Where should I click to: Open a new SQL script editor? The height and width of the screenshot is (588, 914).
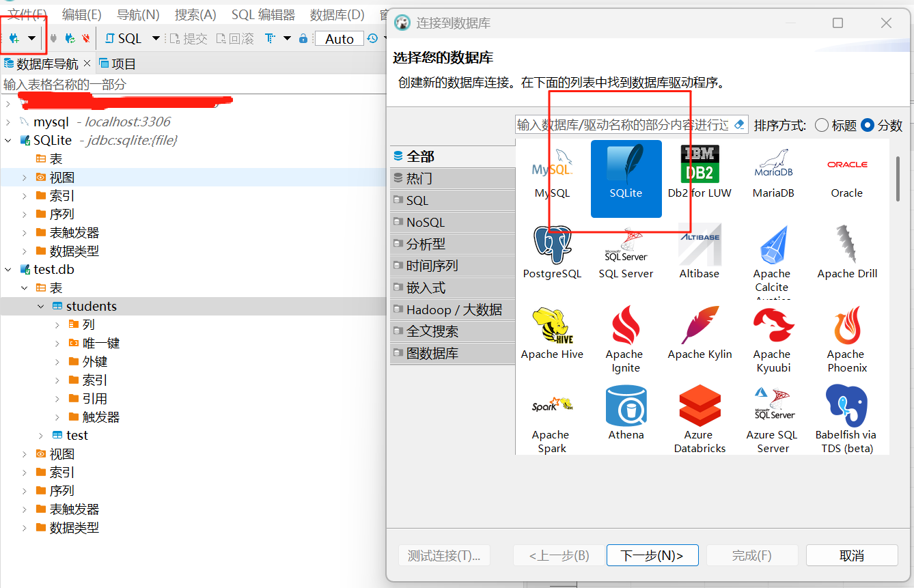[x=124, y=39]
